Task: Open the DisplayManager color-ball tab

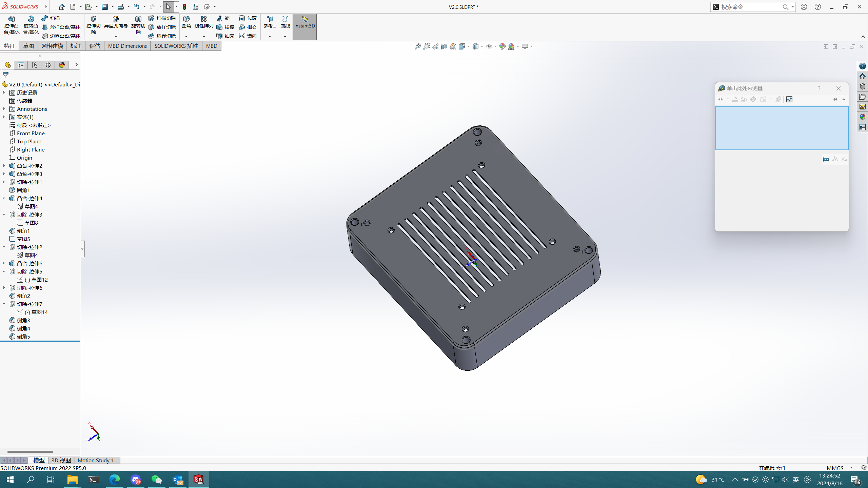Action: (x=62, y=65)
